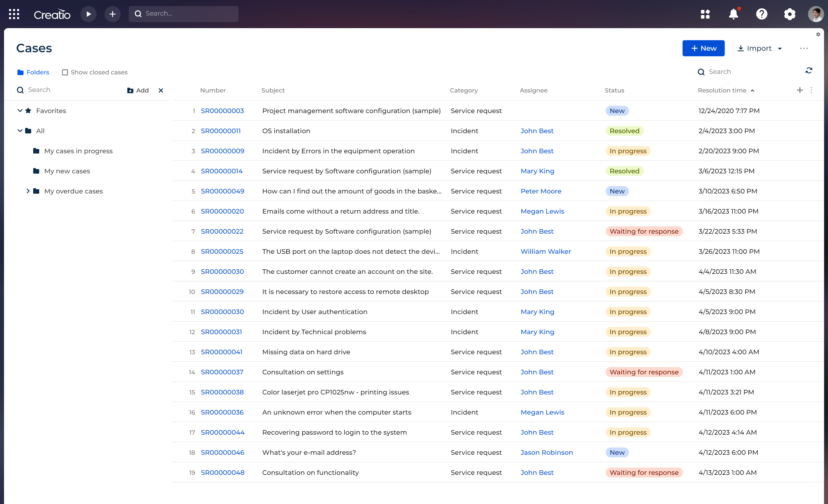
Task: Open column settings via vertical dots icon
Action: [811, 90]
